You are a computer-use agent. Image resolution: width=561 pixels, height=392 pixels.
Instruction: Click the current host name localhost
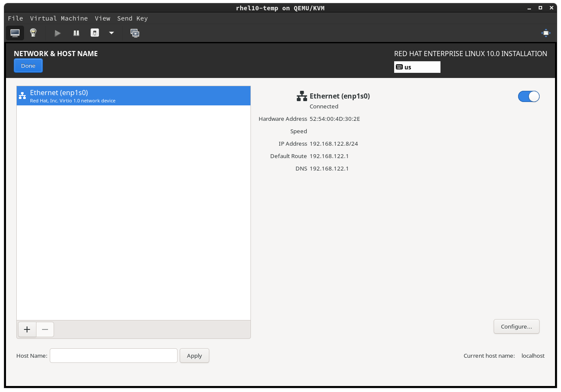tap(533, 356)
